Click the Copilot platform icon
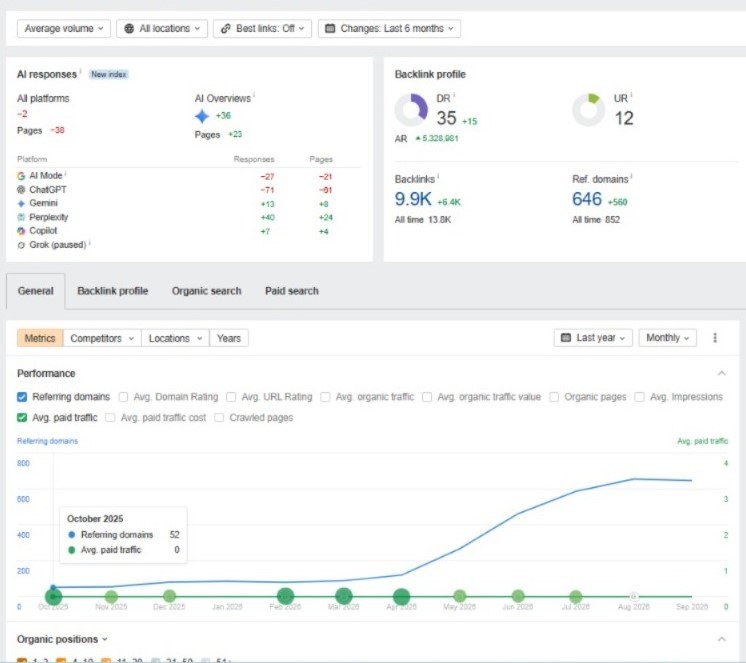This screenshot has height=663, width=746. [x=21, y=231]
